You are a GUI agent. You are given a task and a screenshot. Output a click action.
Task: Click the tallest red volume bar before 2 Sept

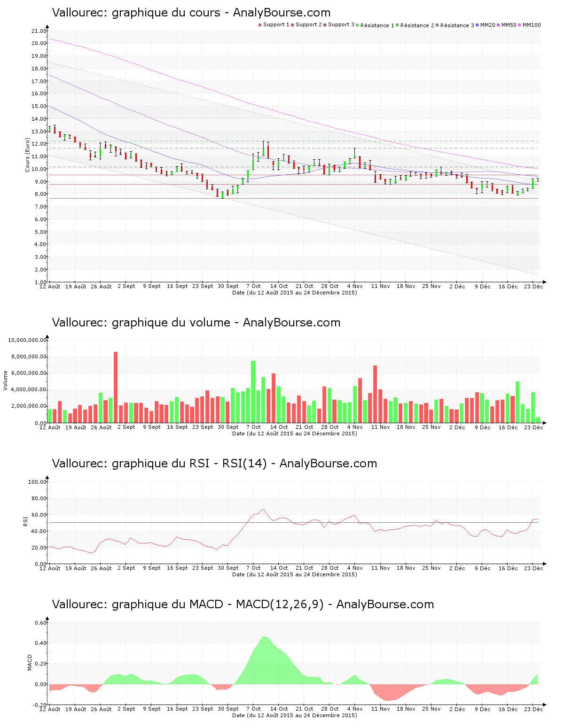click(x=116, y=387)
